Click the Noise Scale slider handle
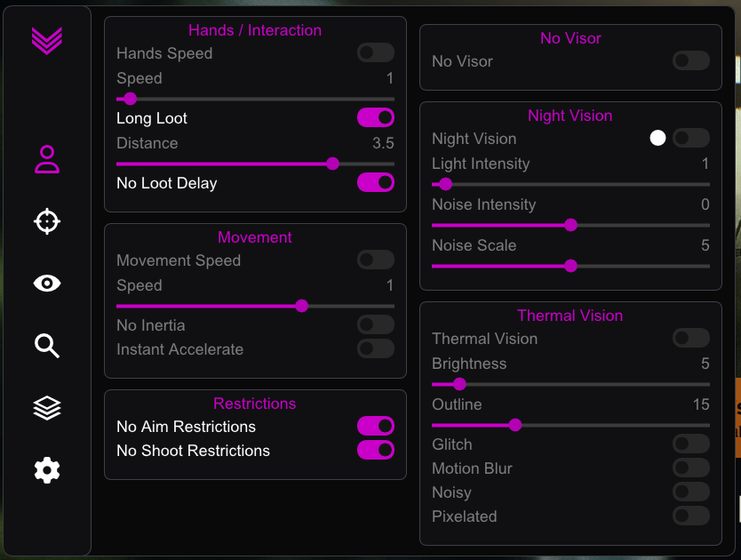The height and width of the screenshot is (560, 741). point(571,266)
